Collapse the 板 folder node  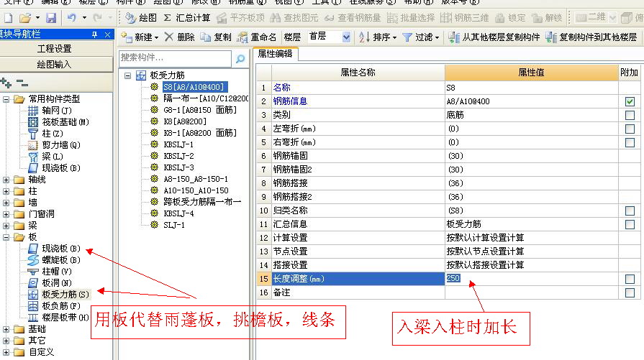coord(6,236)
